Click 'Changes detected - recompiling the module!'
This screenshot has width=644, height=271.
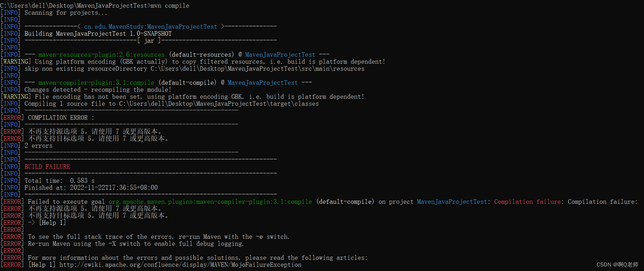(98, 90)
